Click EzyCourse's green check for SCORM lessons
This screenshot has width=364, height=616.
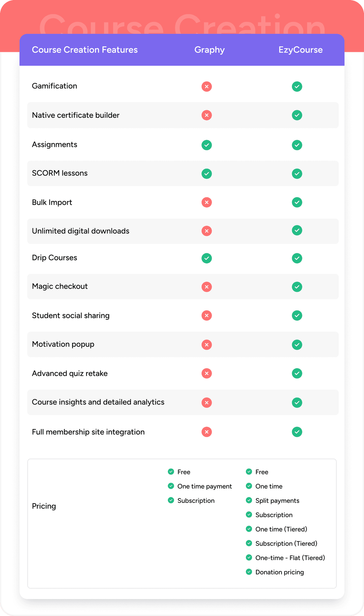pos(297,174)
